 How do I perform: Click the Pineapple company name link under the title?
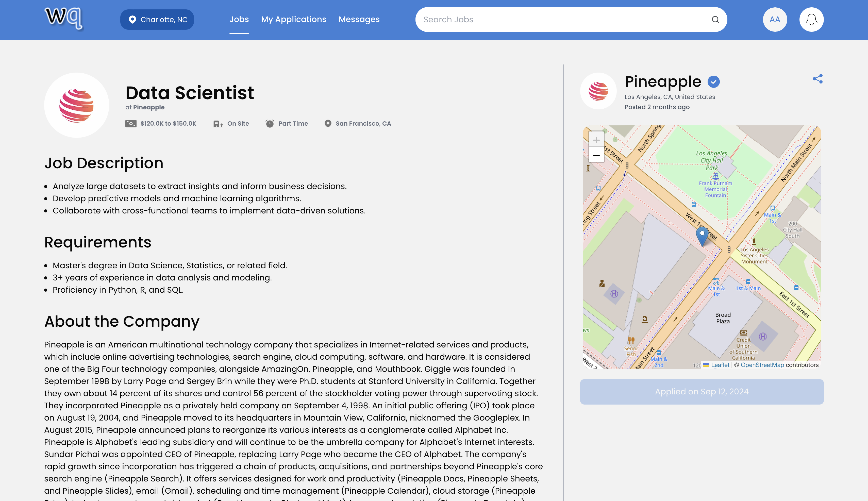[x=149, y=107]
